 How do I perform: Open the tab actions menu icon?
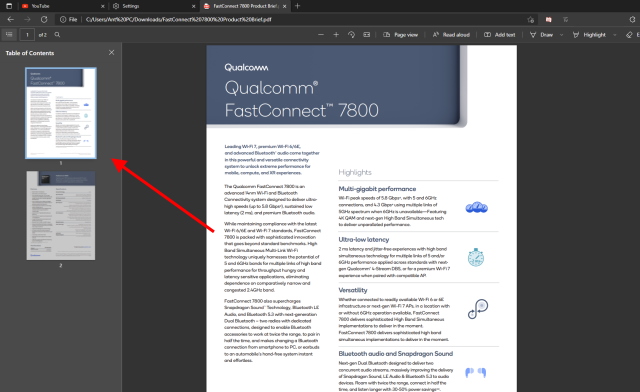9,6
